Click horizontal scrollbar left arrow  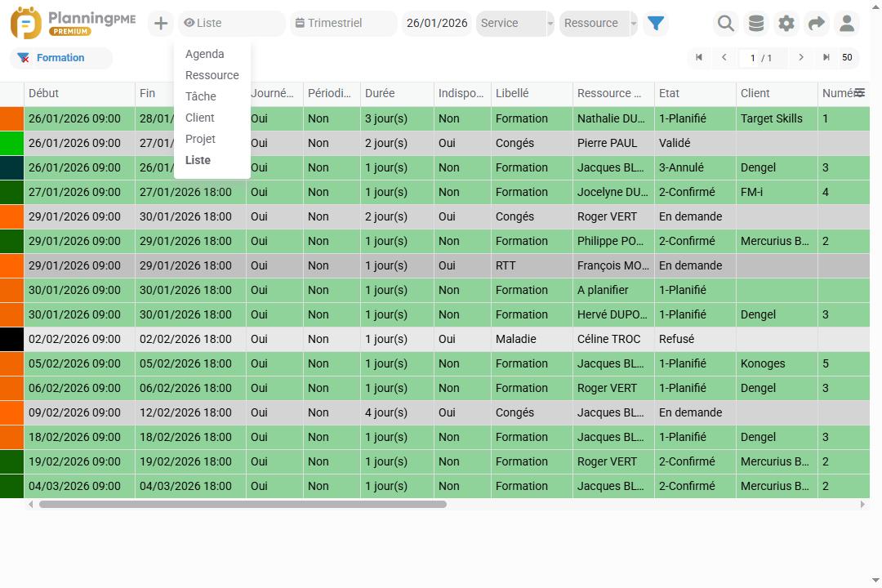31,505
